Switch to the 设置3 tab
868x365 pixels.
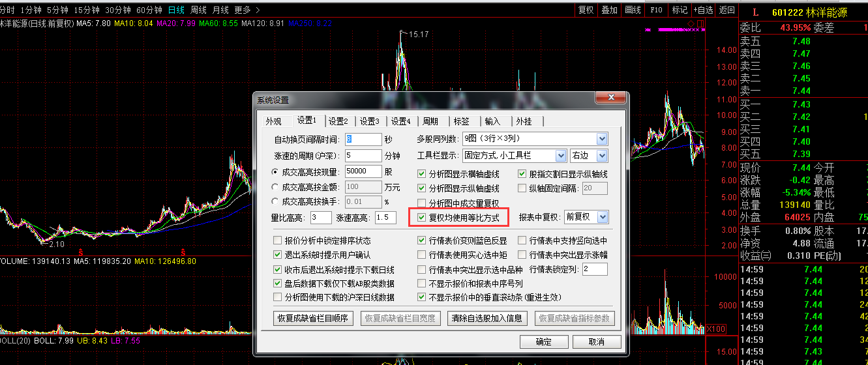tap(369, 121)
